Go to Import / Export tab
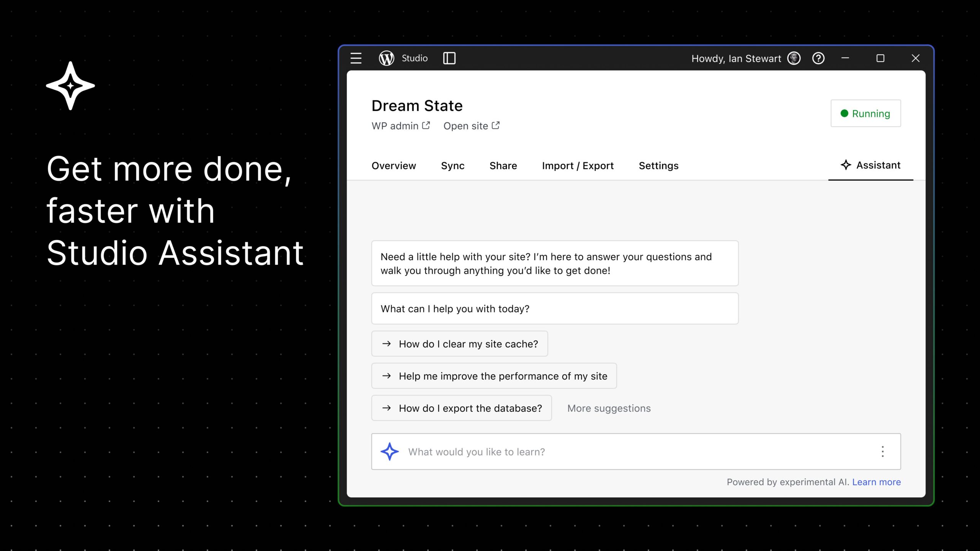Image resolution: width=980 pixels, height=551 pixels. 578,166
